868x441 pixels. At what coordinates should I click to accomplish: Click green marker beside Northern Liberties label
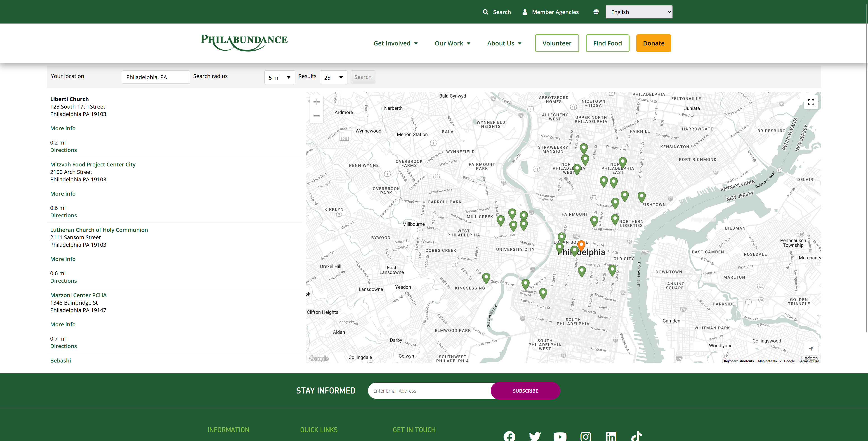615,220
